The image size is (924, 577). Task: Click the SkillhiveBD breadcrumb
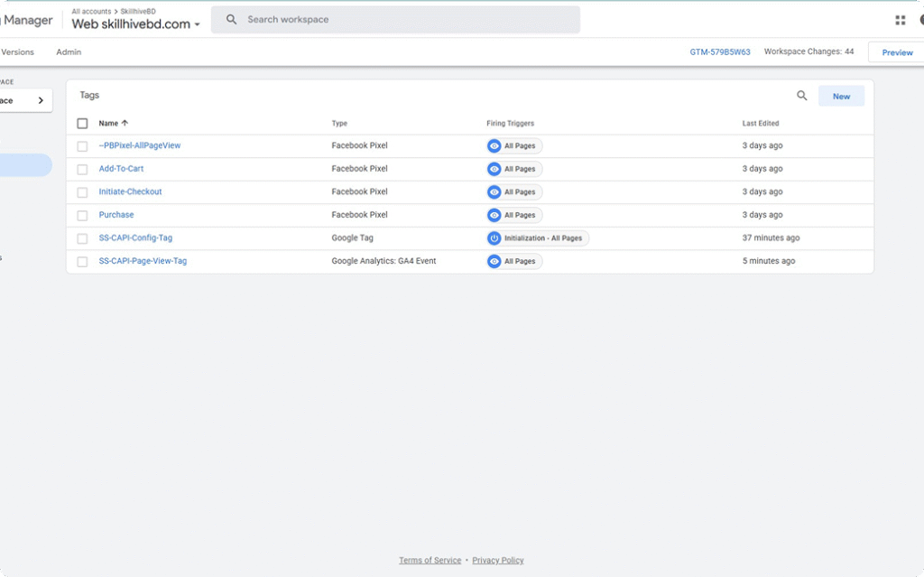138,11
